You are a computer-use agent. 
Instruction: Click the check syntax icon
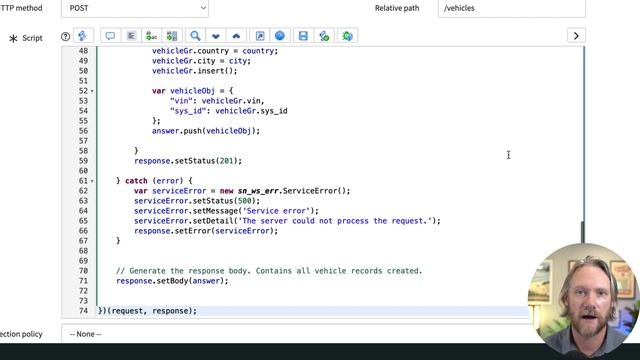[324, 36]
